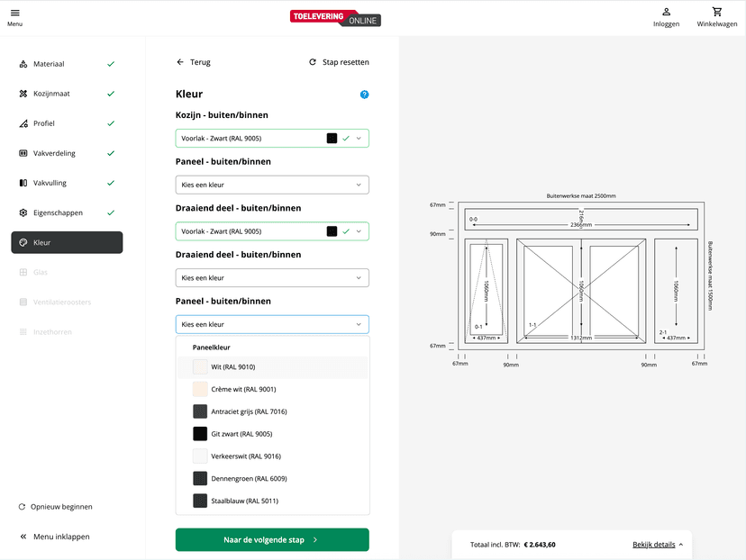Screen dimensions: 746x560
Task: Select the Eigenschappen step
Action: [58, 212]
